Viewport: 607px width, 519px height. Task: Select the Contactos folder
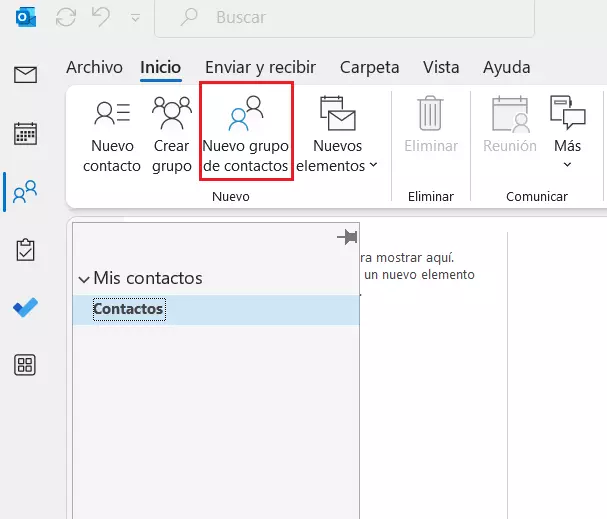coord(128,310)
